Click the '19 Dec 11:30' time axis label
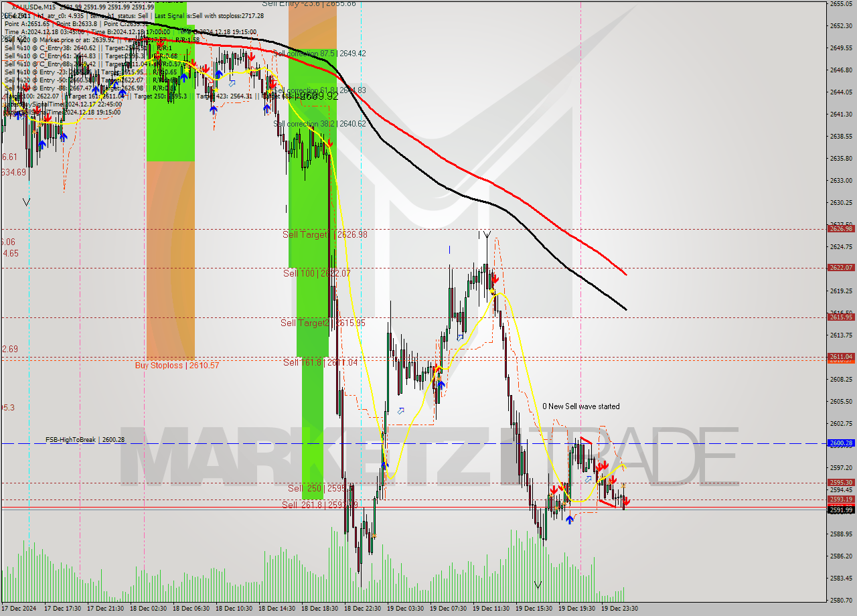This screenshot has height=616, width=857. point(491,609)
